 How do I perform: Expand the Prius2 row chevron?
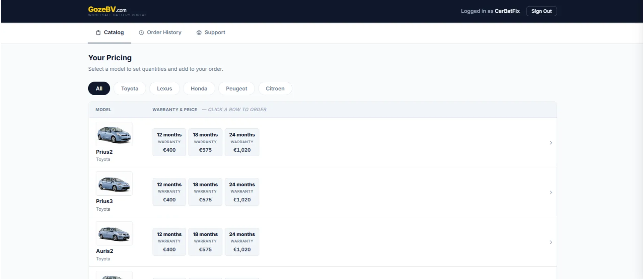[x=551, y=143]
